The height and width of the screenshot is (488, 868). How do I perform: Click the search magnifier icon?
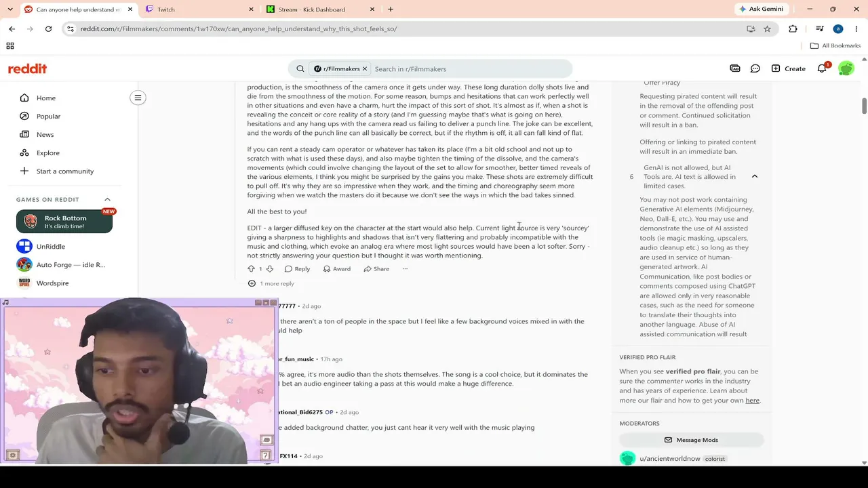[x=300, y=68]
